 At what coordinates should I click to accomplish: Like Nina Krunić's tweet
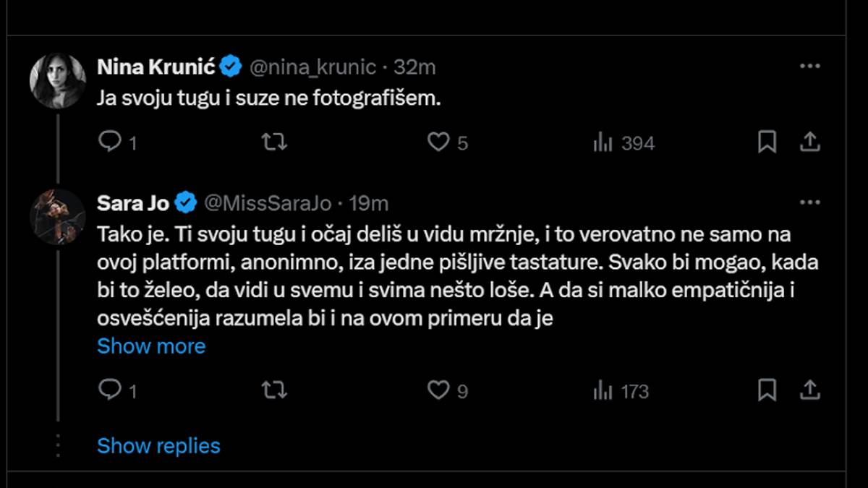pyautogui.click(x=438, y=142)
